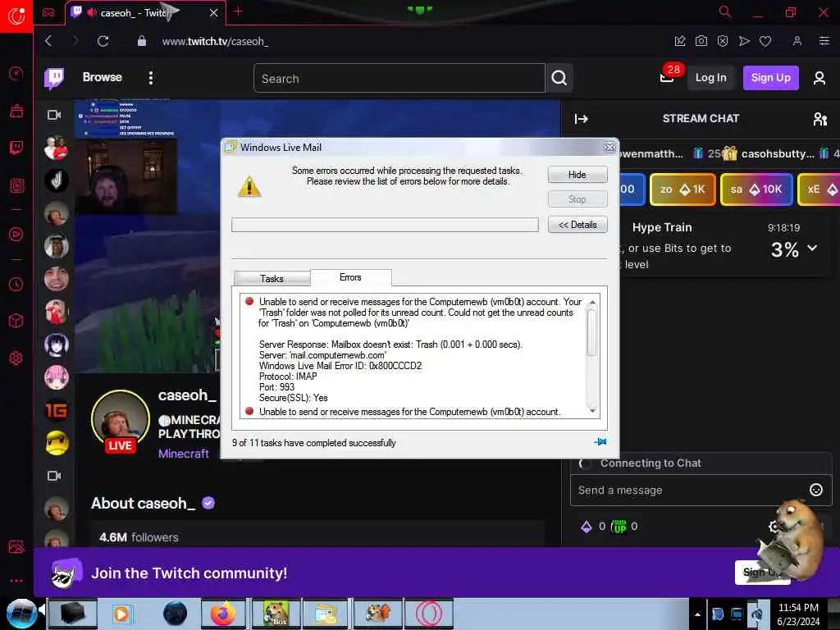Open new browser tab plus
This screenshot has height=630, width=840.
pos(239,11)
